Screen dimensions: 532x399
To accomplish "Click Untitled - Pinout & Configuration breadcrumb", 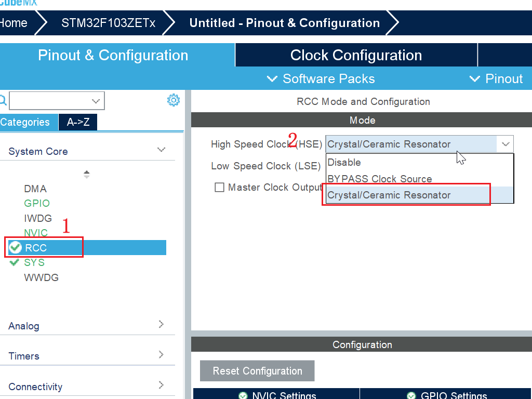I will (284, 23).
